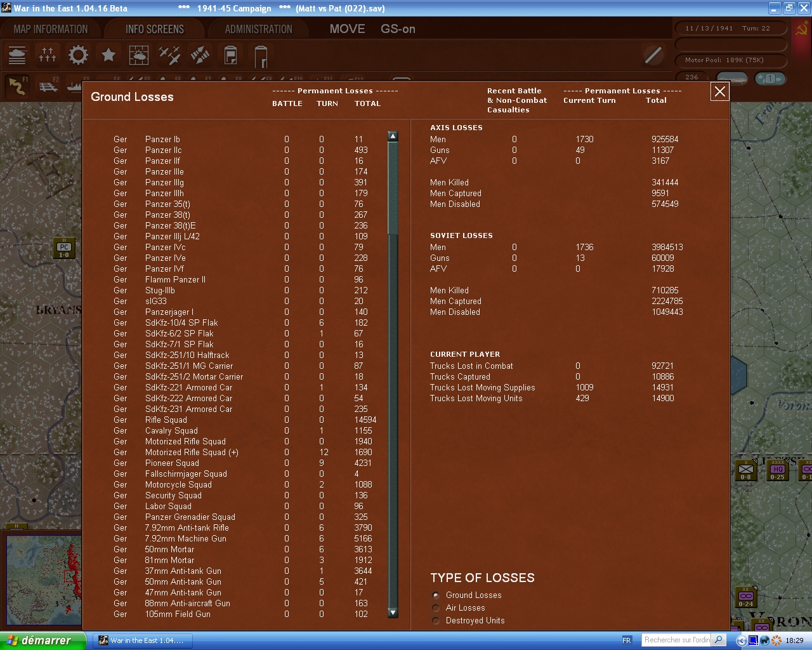Select the PC 1-0 unit counter on map

coord(64,249)
